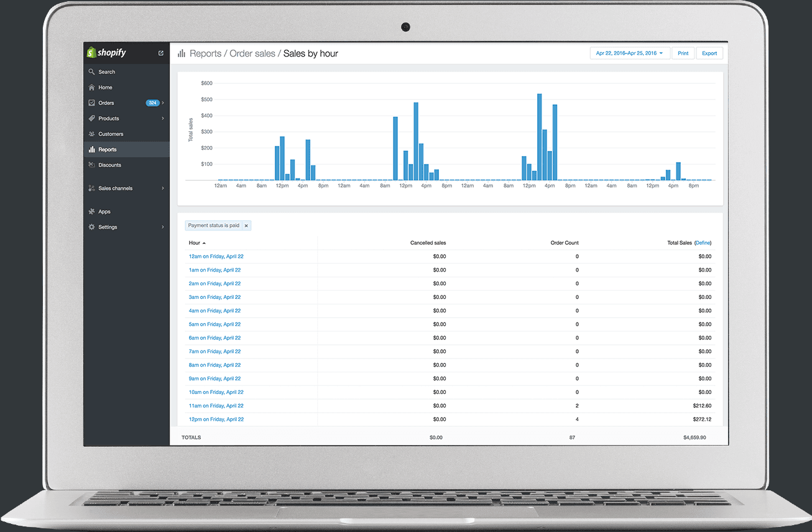Expand the Settings submenu chevron

(x=163, y=227)
